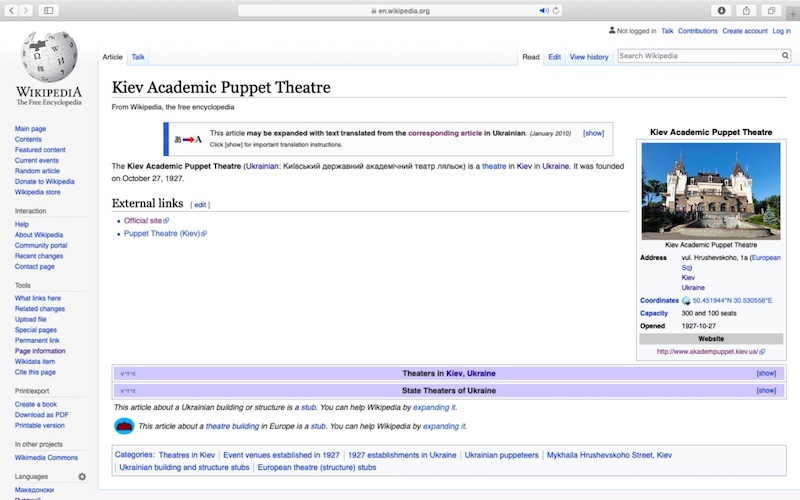
Task: Click Download as PDF link
Action: coord(41,415)
